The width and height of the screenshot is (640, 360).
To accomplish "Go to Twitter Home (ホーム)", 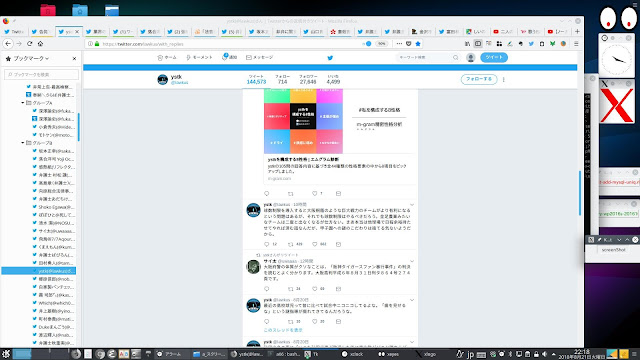I will (167, 58).
